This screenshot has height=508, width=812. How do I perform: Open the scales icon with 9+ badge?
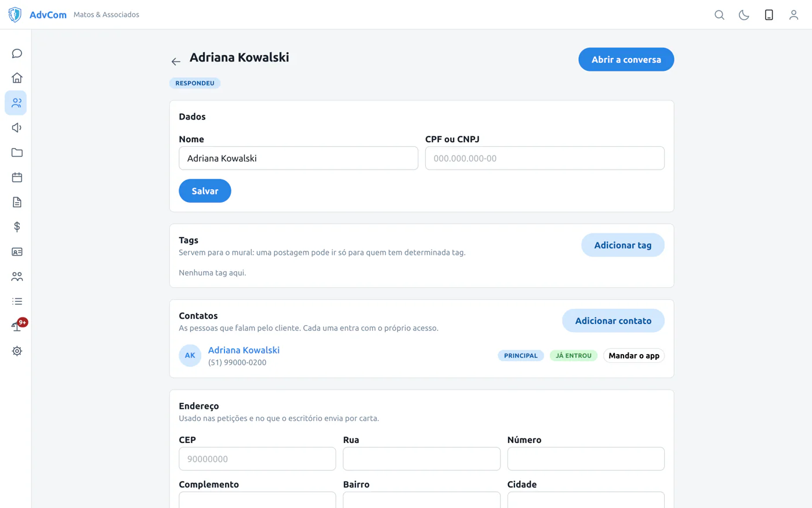17,326
